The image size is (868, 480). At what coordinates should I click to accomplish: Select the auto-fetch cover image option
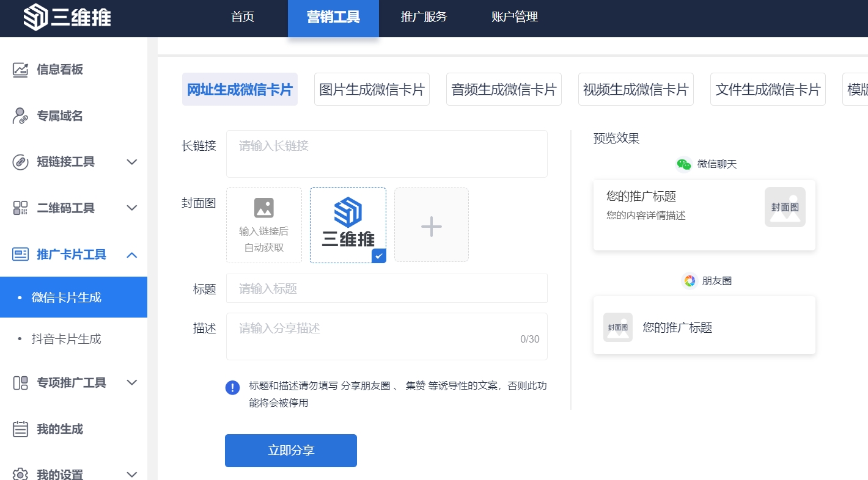264,225
